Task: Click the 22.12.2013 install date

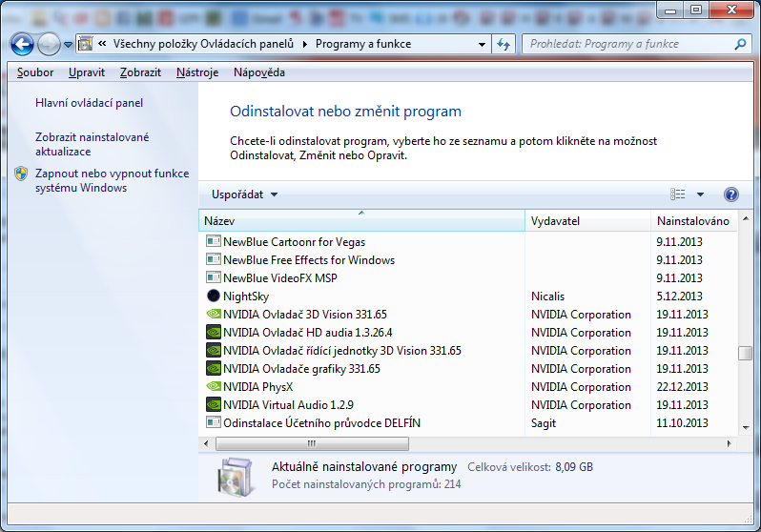Action: click(682, 387)
